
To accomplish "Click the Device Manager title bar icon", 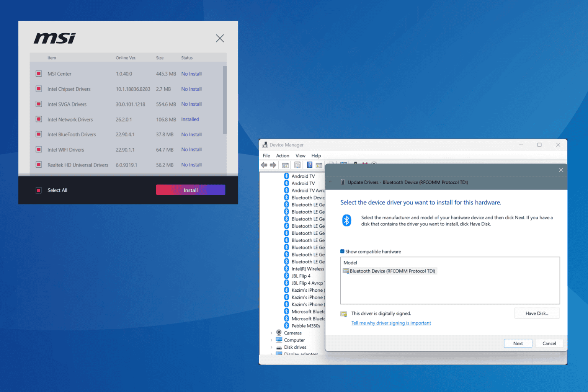I will (x=265, y=145).
